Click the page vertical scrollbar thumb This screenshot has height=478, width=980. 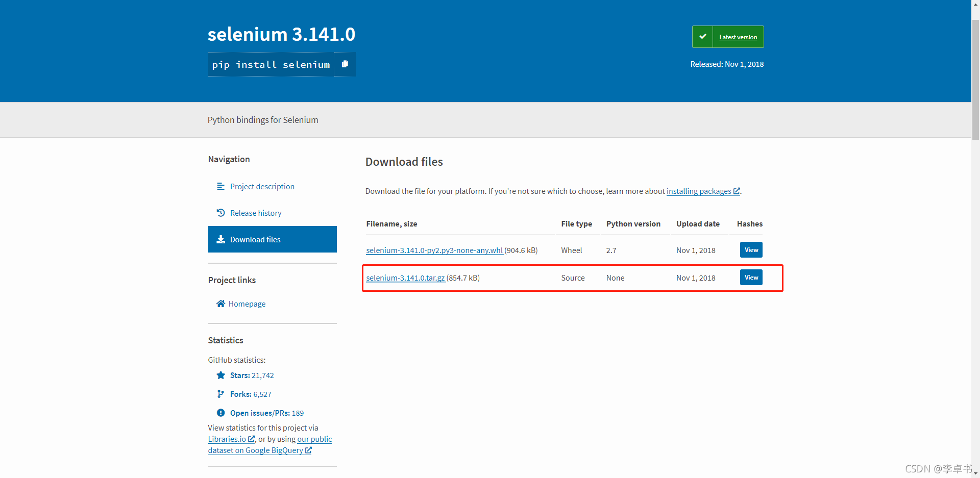pos(975,80)
